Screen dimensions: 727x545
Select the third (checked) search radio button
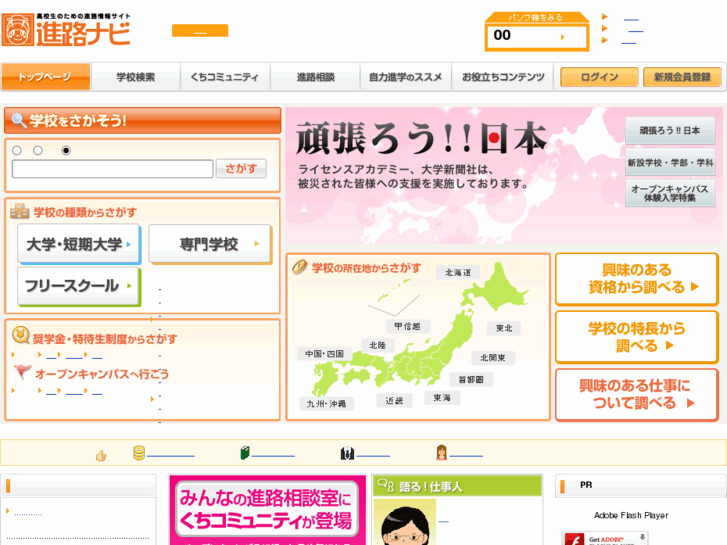[x=66, y=150]
